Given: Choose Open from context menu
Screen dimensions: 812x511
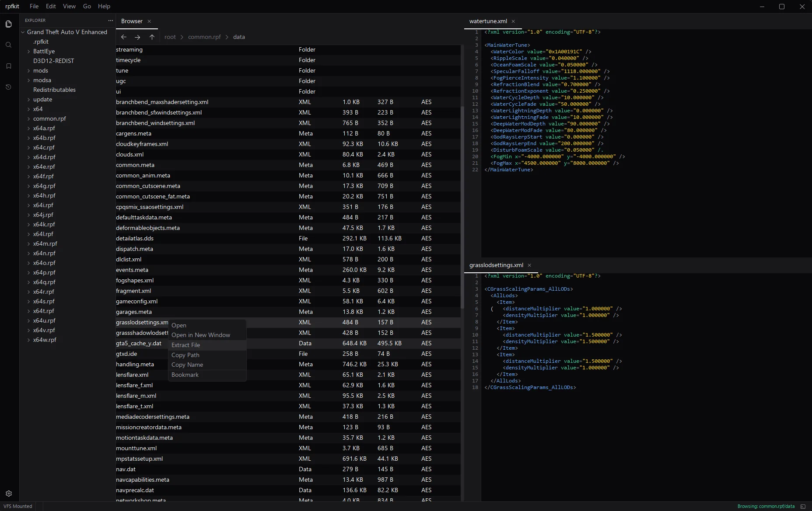Looking at the screenshot, I should pos(207,325).
